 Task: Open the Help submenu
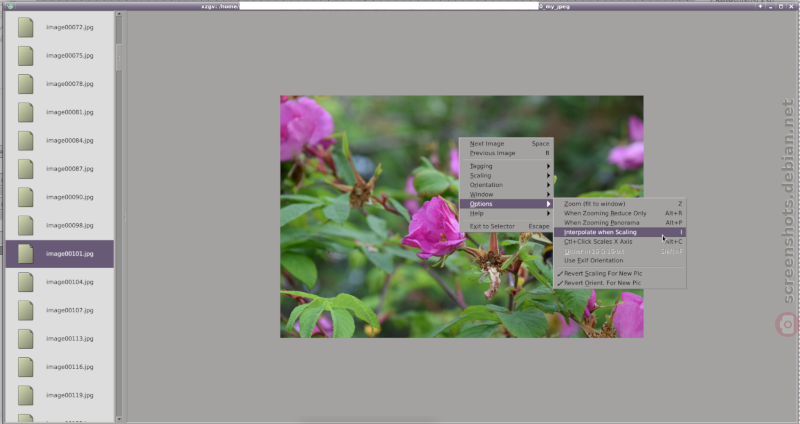coord(506,213)
